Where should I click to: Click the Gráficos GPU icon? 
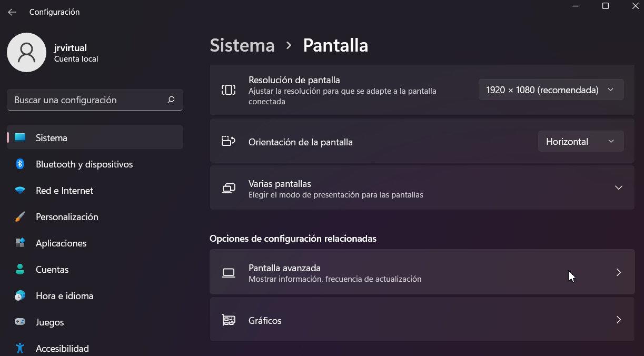[229, 320]
